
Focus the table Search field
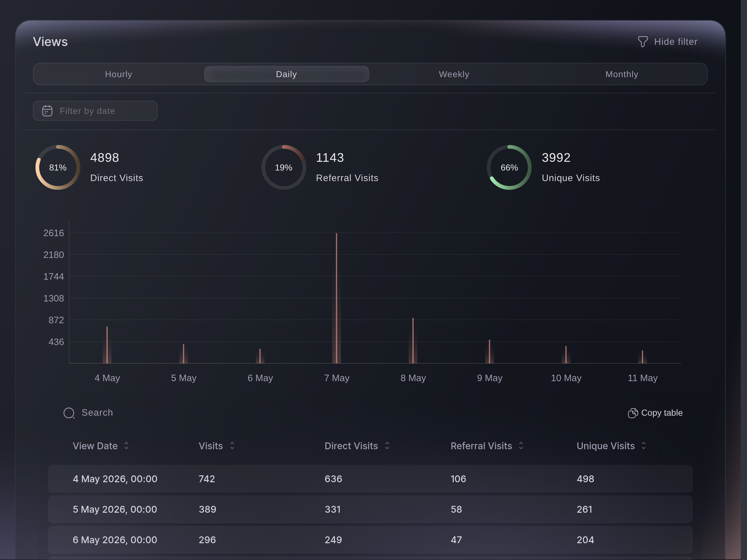[97, 413]
